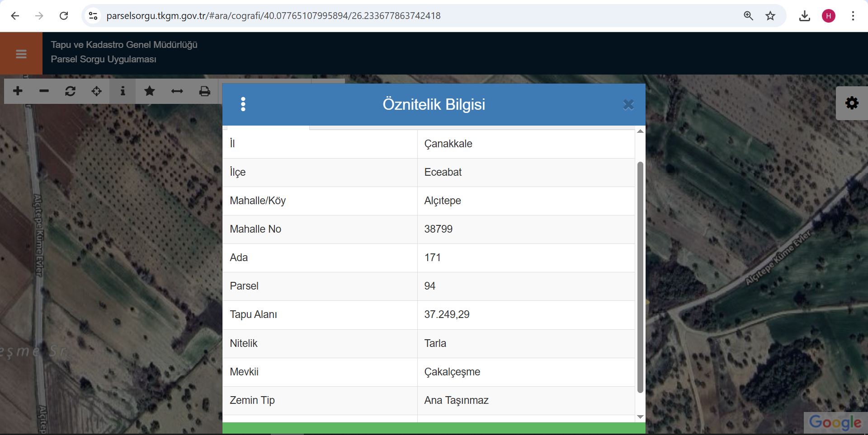The width and height of the screenshot is (868, 435).
Task: Click the Google logo on the map
Action: click(x=835, y=423)
